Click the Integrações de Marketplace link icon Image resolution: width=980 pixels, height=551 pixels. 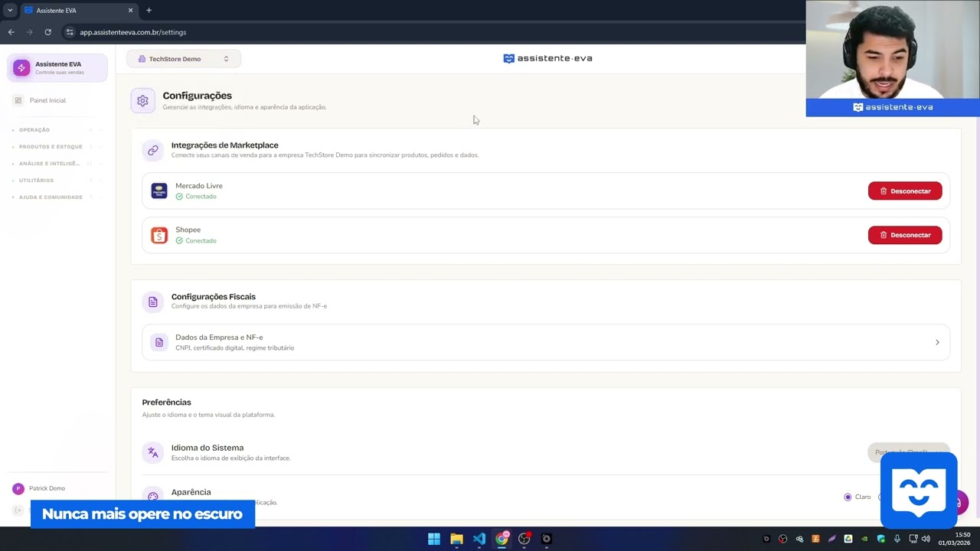(153, 150)
